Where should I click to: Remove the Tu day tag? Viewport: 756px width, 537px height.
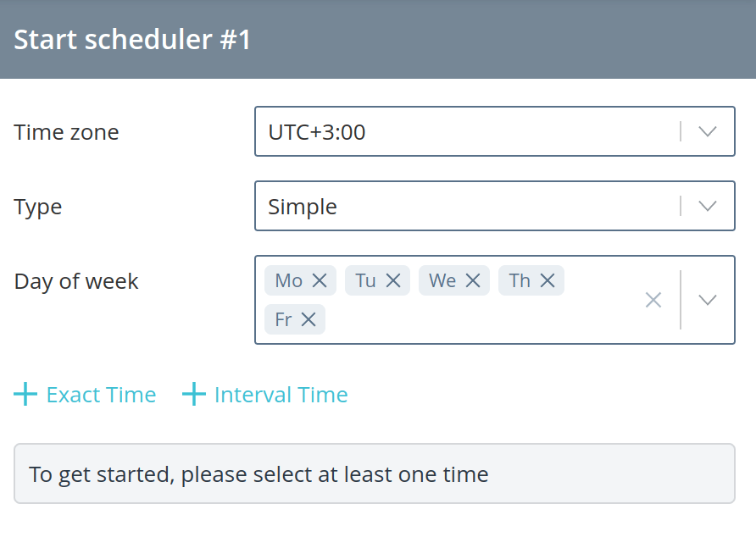pos(393,280)
